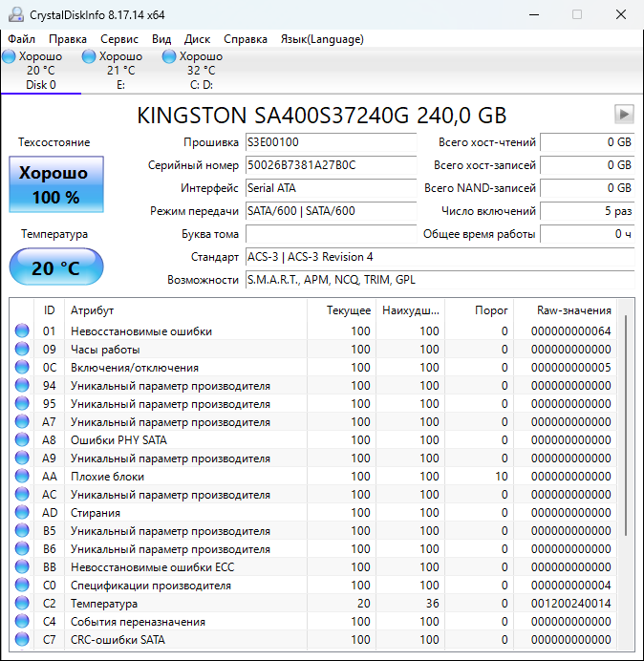This screenshot has height=661, width=644.
Task: Click the status icon for attribute AD
Action: [x=22, y=512]
